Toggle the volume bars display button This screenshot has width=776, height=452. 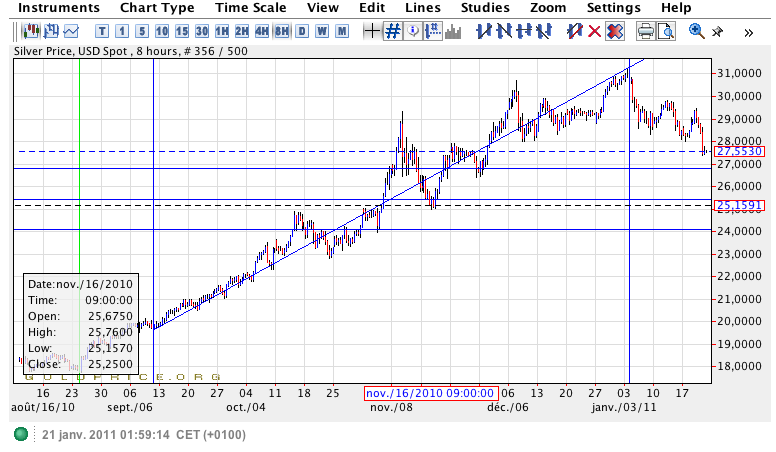pyautogui.click(x=453, y=31)
